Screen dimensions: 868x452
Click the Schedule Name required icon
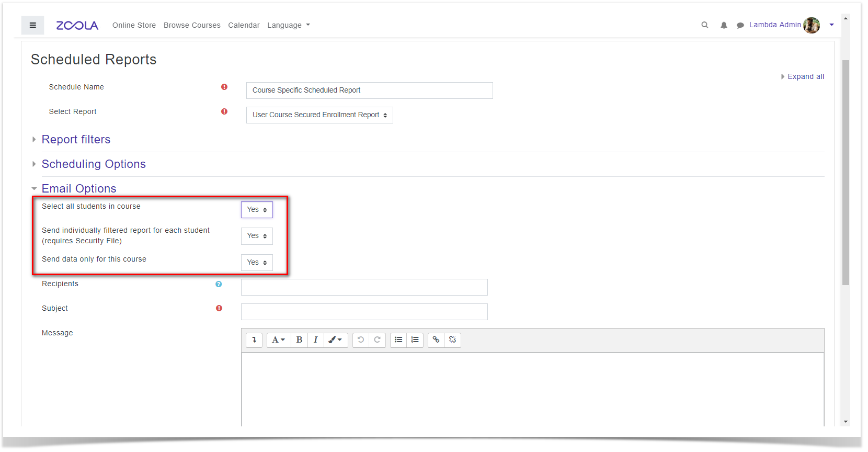224,87
